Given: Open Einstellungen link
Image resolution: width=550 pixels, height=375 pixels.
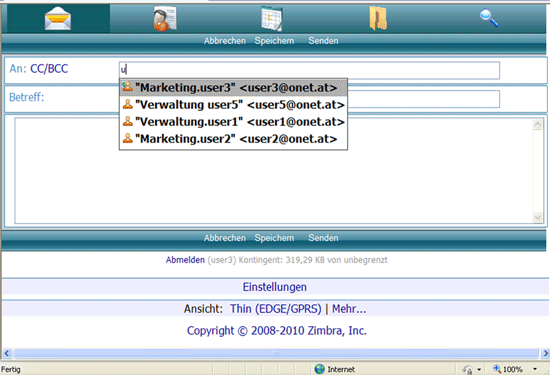Looking at the screenshot, I should coord(275,287).
